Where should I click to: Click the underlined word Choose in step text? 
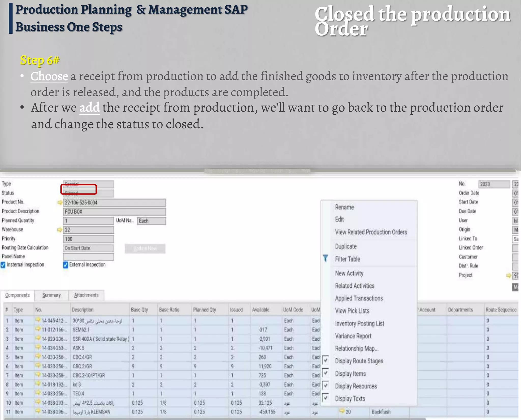click(x=49, y=76)
